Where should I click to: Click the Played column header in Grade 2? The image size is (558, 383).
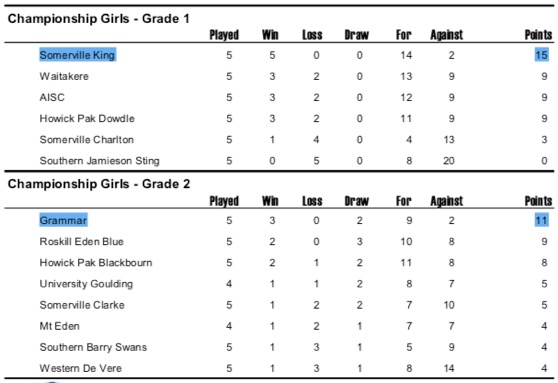click(224, 201)
